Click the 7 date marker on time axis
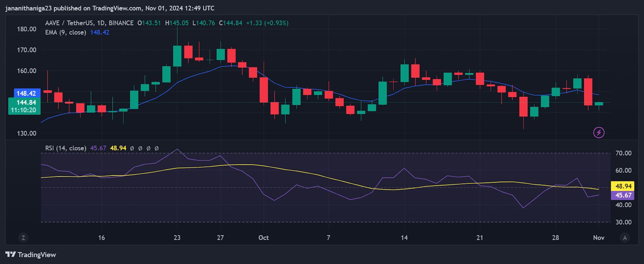The height and width of the screenshot is (264, 644). pyautogui.click(x=328, y=238)
